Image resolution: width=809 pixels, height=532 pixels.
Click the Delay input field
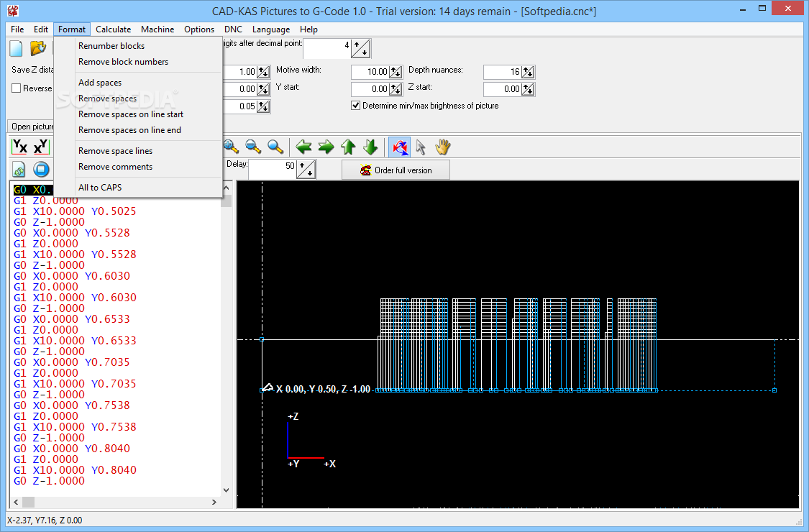click(x=273, y=169)
